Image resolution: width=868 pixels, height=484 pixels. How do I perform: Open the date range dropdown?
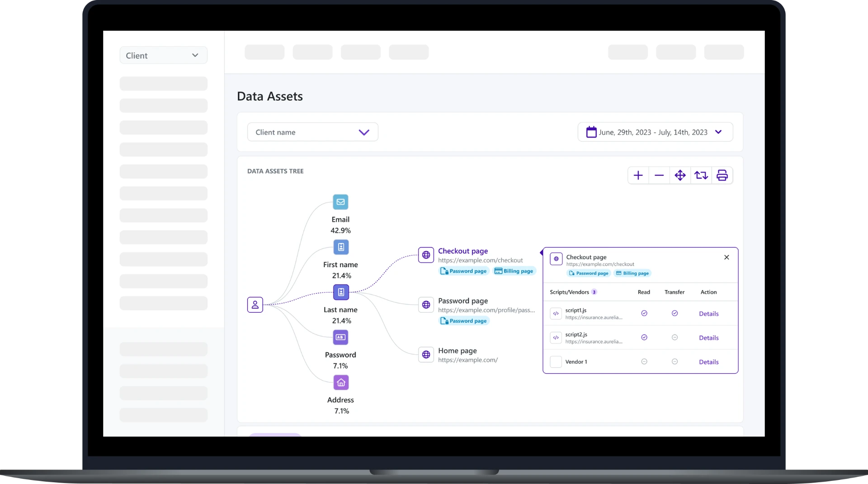point(655,132)
